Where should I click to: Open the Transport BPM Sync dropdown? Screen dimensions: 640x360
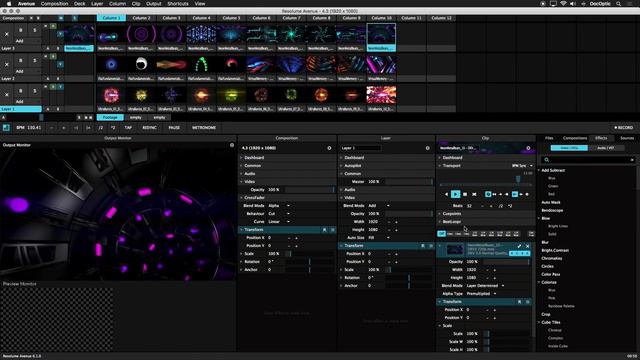point(522,166)
